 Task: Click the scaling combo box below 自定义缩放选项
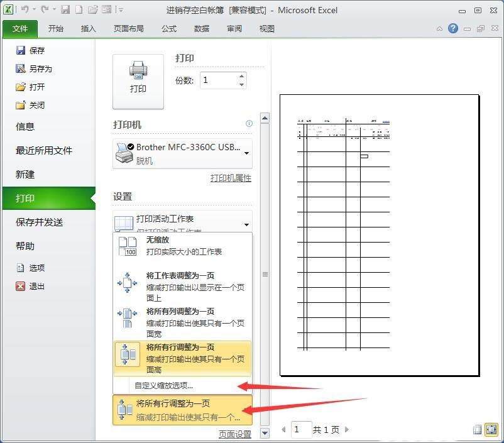pyautogui.click(x=183, y=410)
